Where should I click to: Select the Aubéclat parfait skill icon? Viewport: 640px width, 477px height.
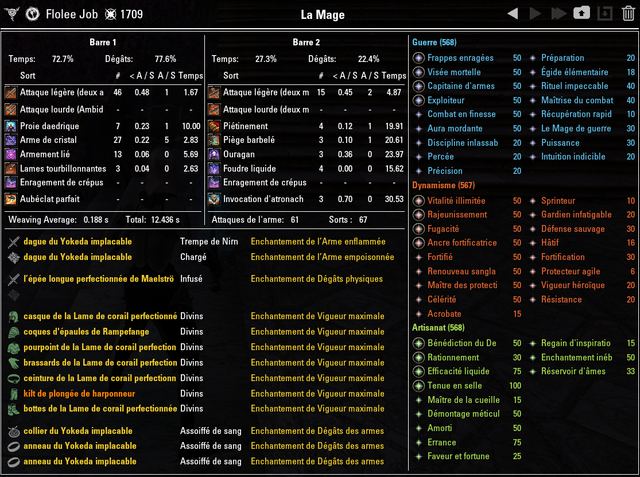[x=11, y=199]
